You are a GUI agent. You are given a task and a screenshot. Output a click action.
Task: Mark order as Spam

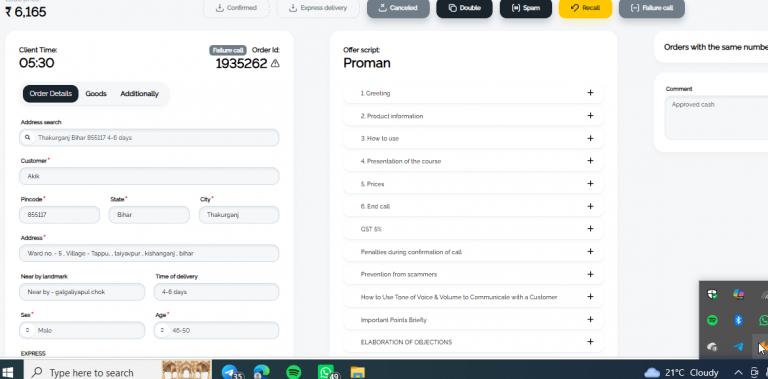(526, 8)
